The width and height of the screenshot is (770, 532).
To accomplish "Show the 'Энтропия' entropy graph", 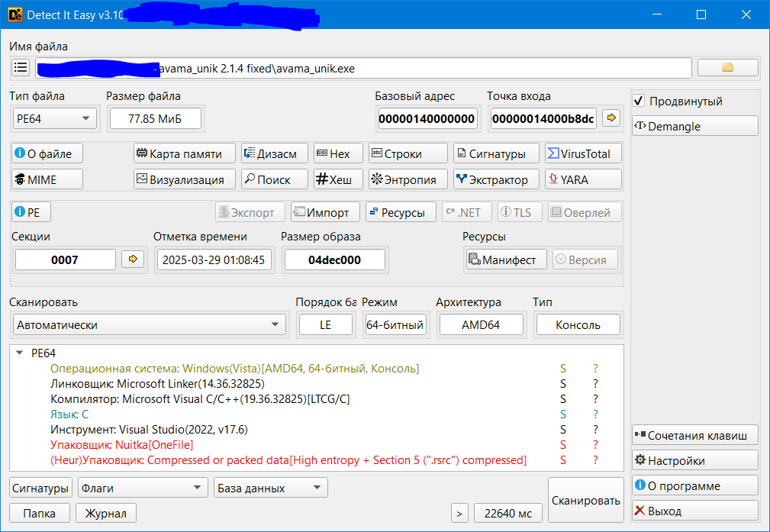I will [408, 180].
